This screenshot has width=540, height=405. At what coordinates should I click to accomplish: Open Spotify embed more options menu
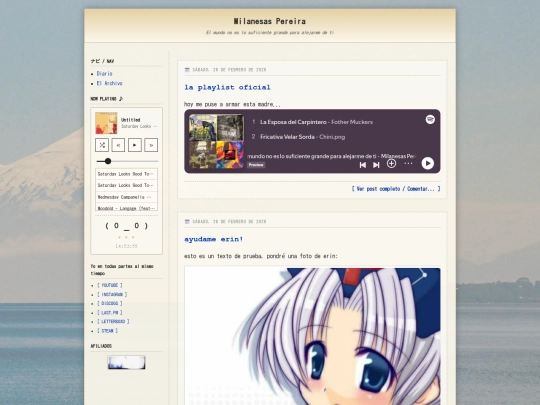pos(408,164)
